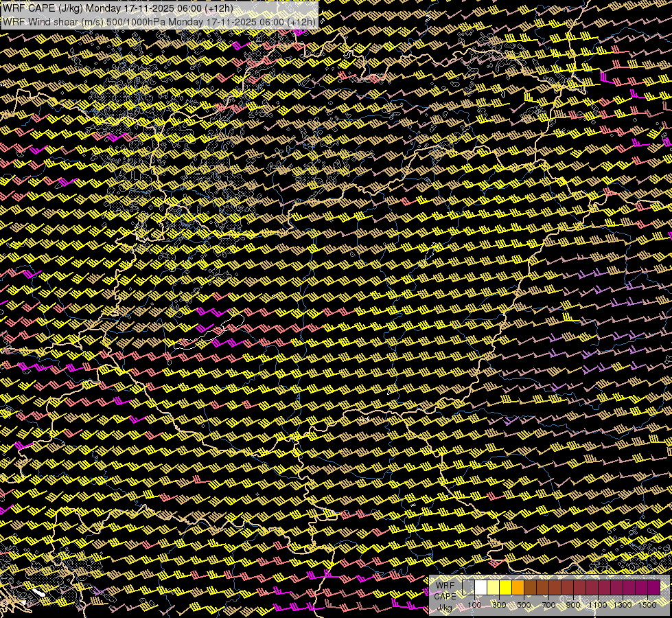This screenshot has width=672, height=618.
Task: Click the 1500 legend value
Action: coord(647,605)
